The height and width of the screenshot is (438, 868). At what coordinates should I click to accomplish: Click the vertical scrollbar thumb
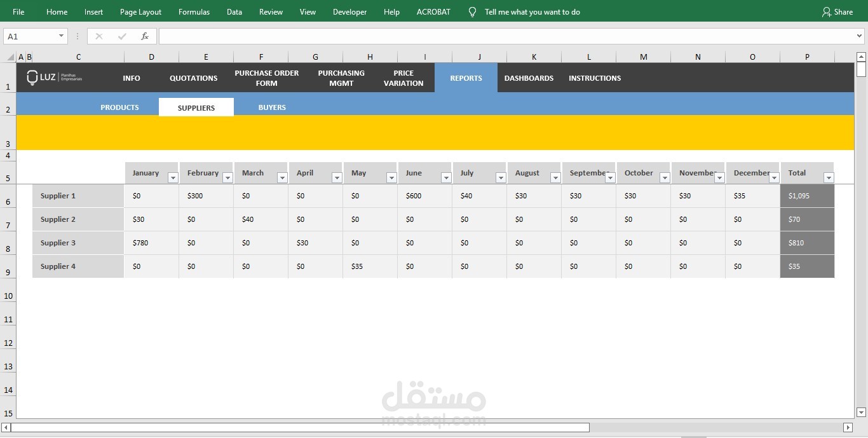coord(861,69)
